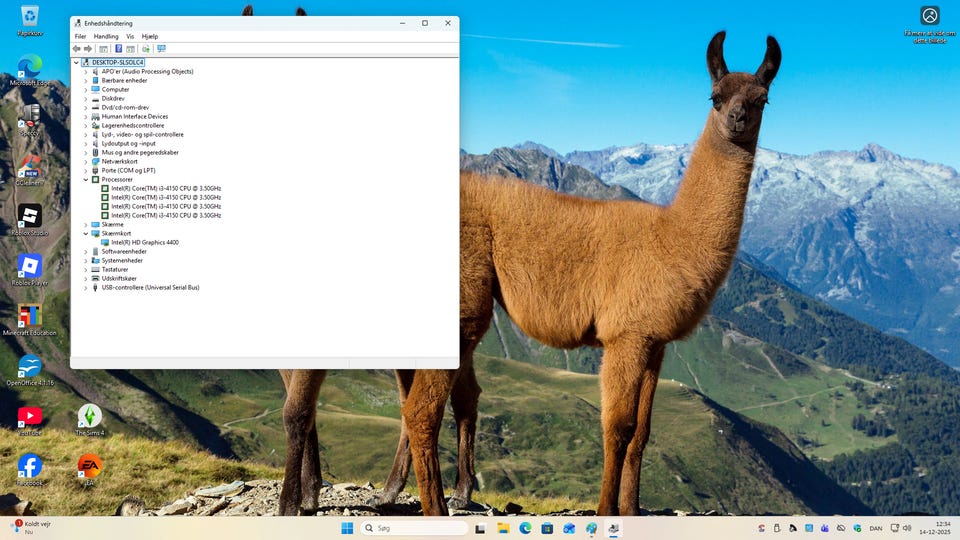
Task: Click the USB safely remove tray icon
Action: (x=777, y=528)
